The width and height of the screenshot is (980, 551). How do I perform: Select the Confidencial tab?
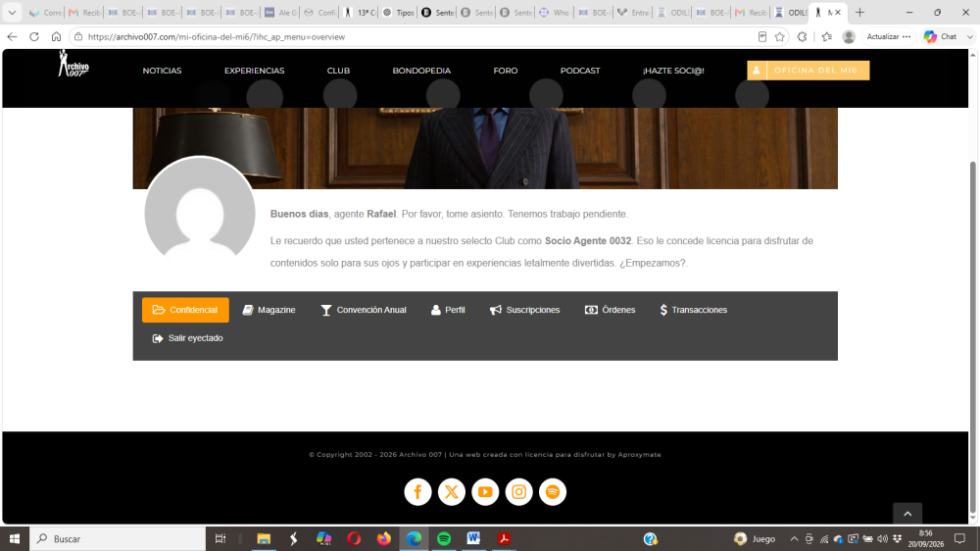click(185, 310)
